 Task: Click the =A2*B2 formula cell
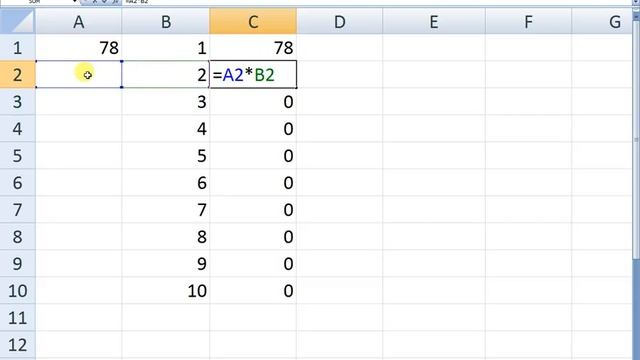click(x=253, y=75)
